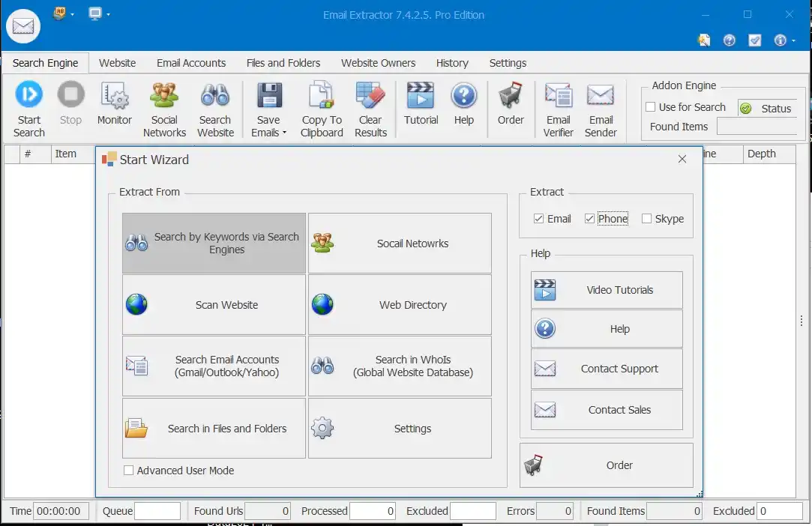Choose Web Directory in the wizard
This screenshot has height=526, width=812.
tap(400, 304)
